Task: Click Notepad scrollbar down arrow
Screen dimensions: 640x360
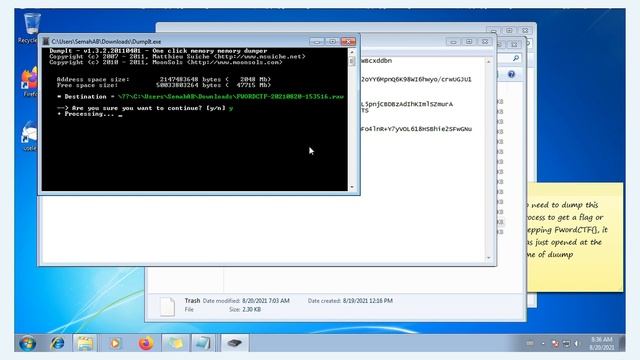Action: 489,258
